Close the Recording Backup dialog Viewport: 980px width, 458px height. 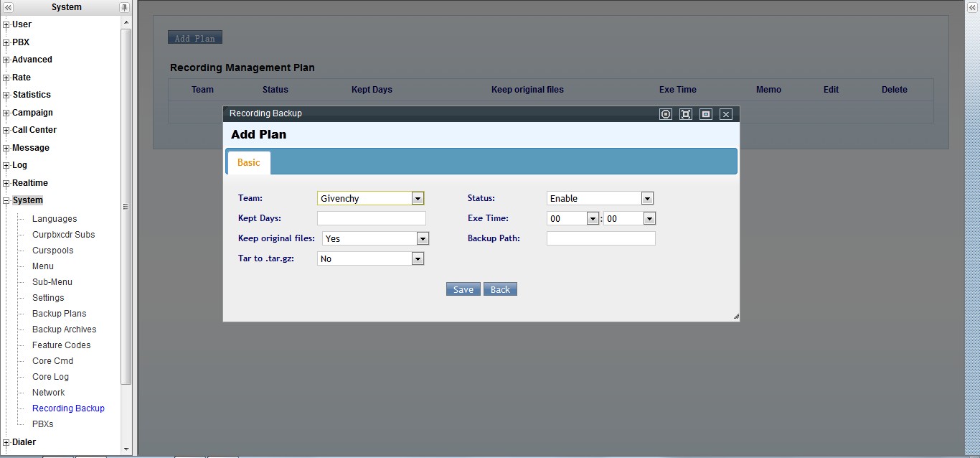[x=726, y=114]
